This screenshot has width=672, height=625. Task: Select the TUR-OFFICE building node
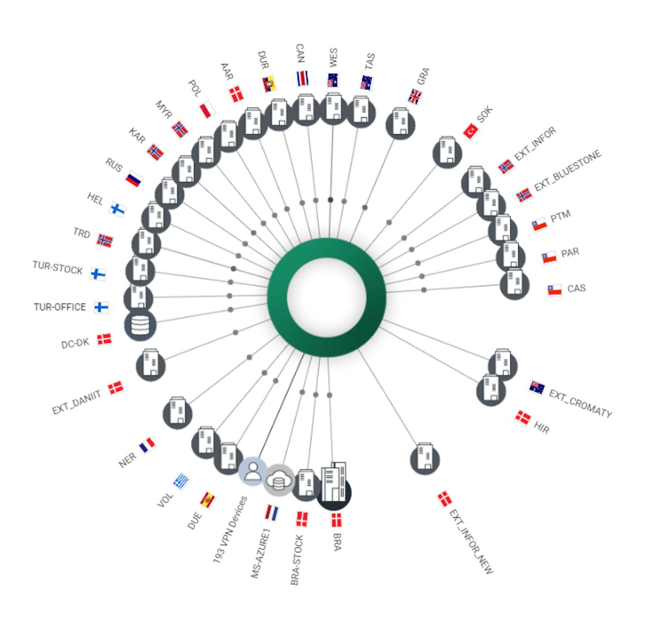pyautogui.click(x=138, y=298)
